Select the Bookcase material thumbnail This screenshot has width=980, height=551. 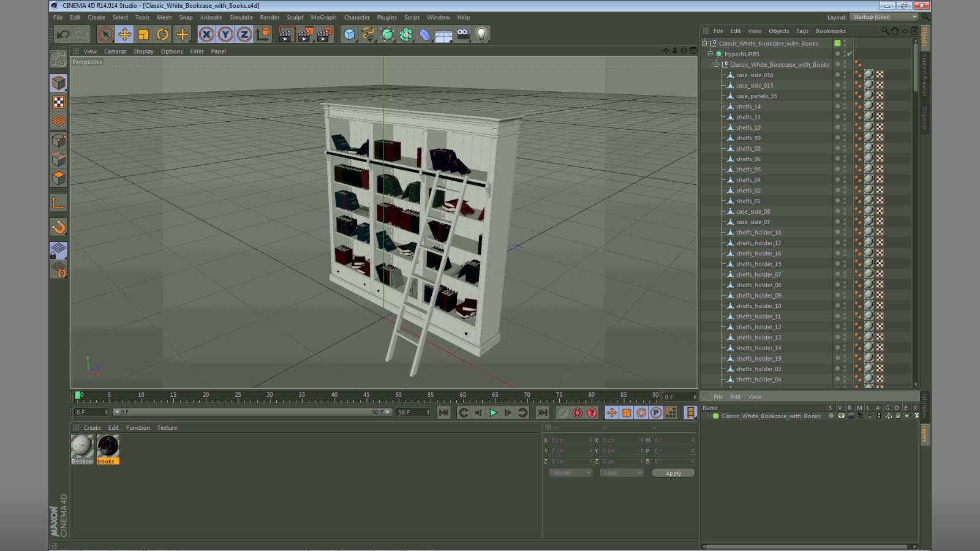pos(82,449)
